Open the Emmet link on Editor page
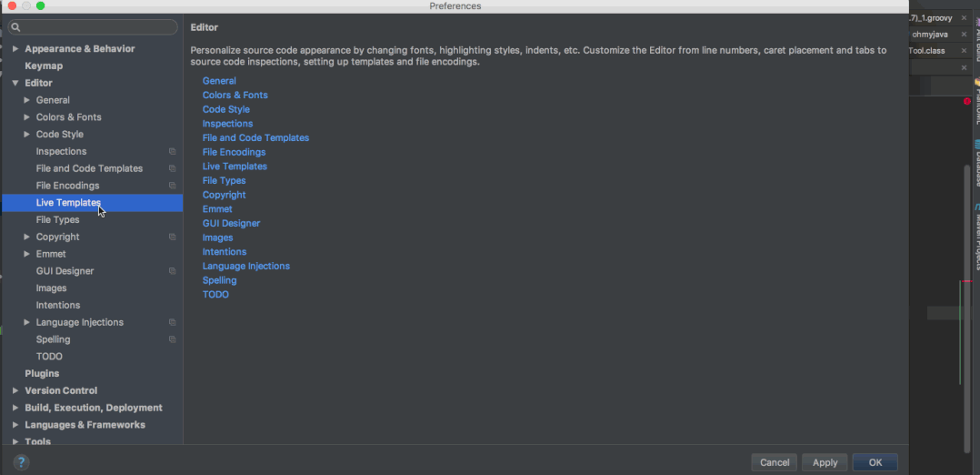 (217, 209)
